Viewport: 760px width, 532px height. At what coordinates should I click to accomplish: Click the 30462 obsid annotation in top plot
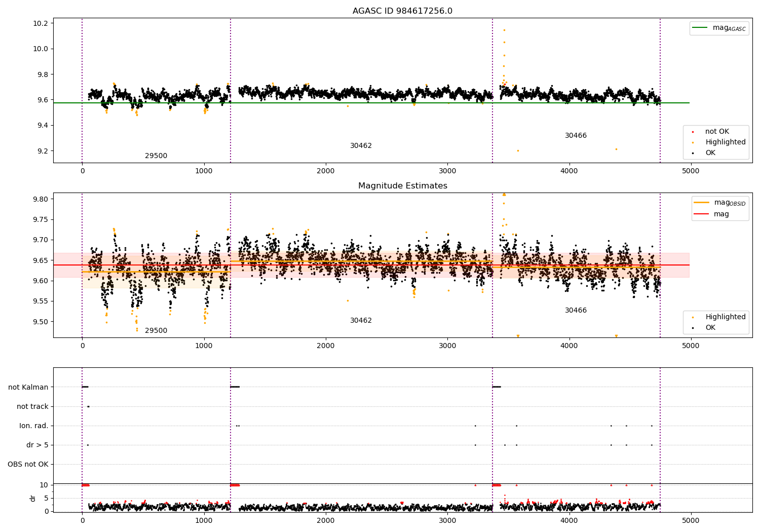pyautogui.click(x=361, y=146)
